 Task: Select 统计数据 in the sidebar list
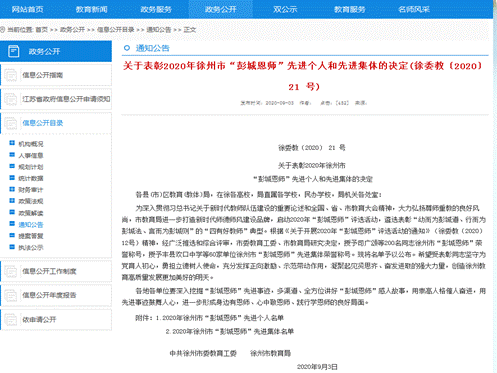click(31, 178)
